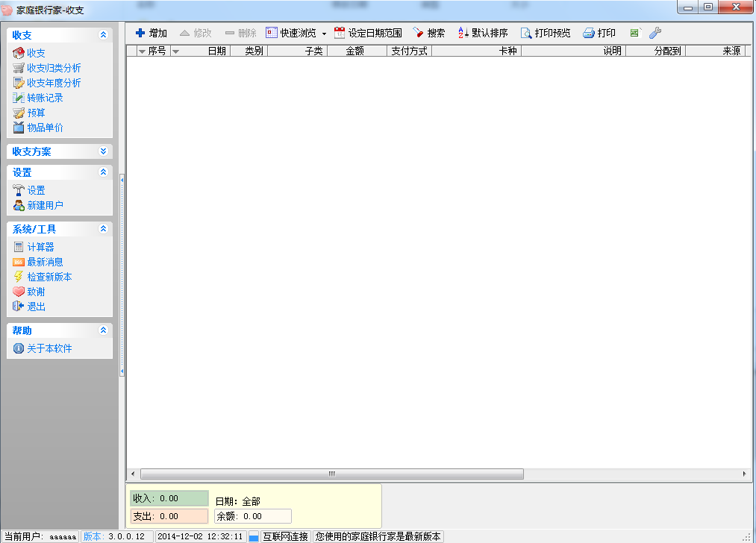Launch 计算器 calculator icon
756x543 pixels.
(x=19, y=247)
